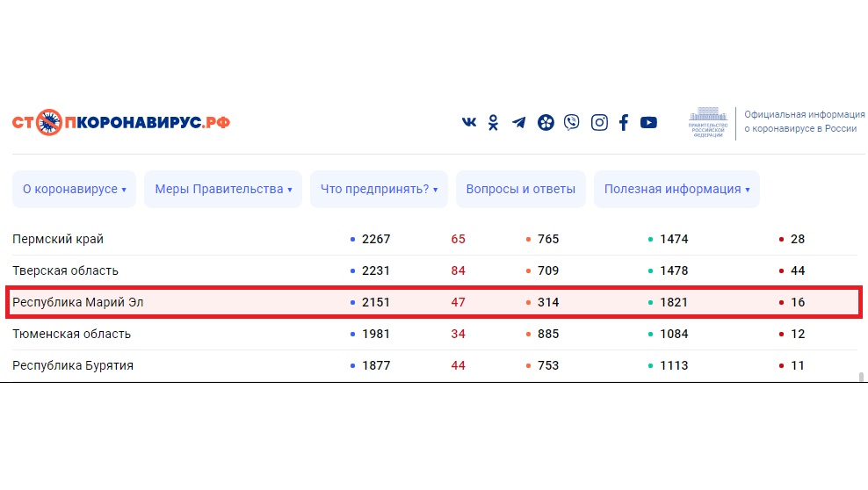Select the Тюменская область row name
This screenshot has width=868, height=490.
tap(71, 334)
